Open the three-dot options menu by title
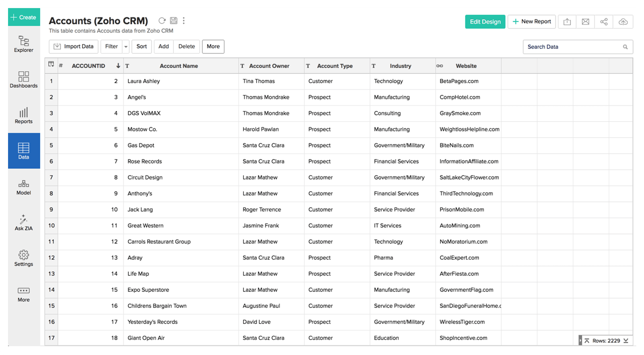644x355 pixels. 184,21
